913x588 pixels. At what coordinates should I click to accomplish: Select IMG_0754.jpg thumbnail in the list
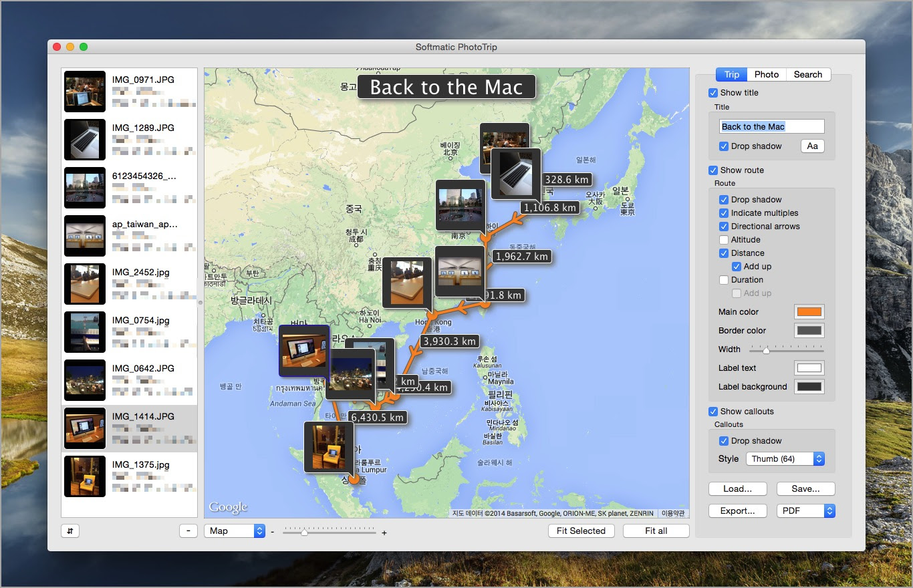click(85, 332)
